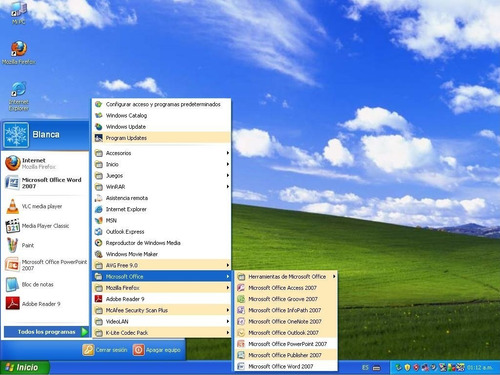
Task: Launch Paint from the start menu
Action: pos(46,245)
